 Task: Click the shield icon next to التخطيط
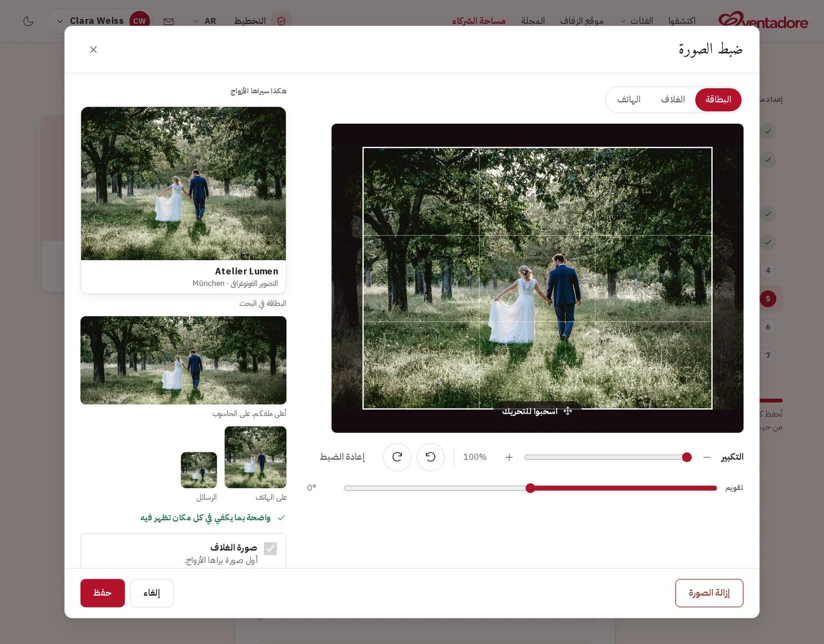(x=281, y=21)
